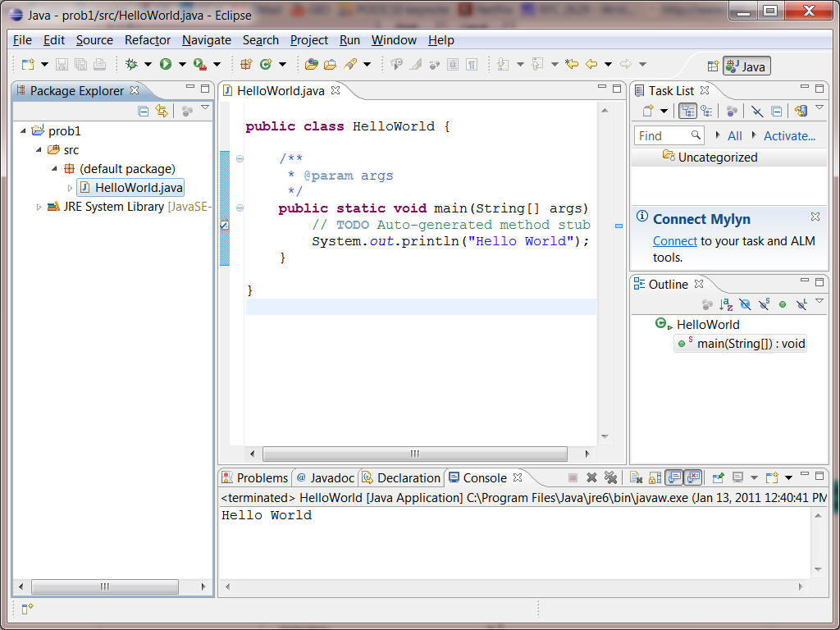Click the All filter link in Task List

(x=734, y=136)
